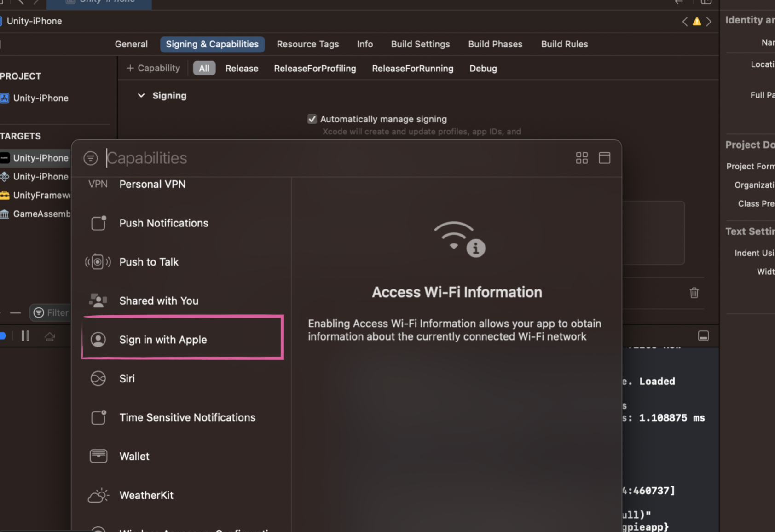Viewport: 775px width, 532px height.
Task: Click the WeatherKit cloud icon
Action: [x=98, y=495]
